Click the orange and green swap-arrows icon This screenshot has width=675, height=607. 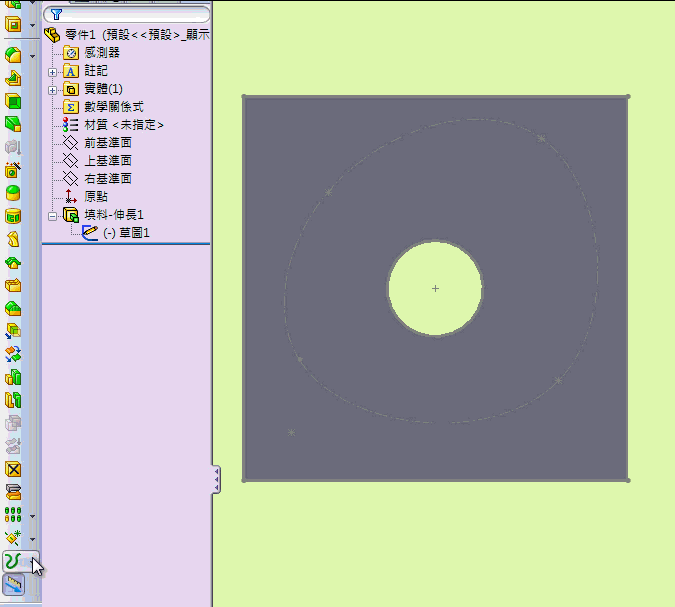click(13, 354)
